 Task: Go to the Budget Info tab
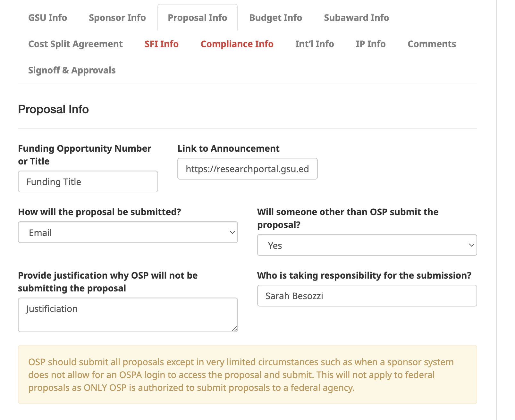pyautogui.click(x=275, y=18)
